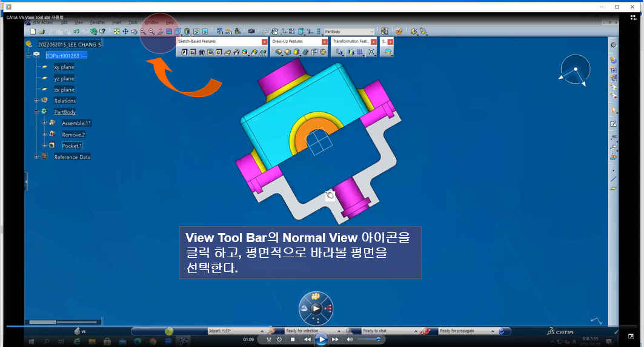Click the Zoom Out magnifier icon
Screen dimensions: 644x347
(x=151, y=32)
